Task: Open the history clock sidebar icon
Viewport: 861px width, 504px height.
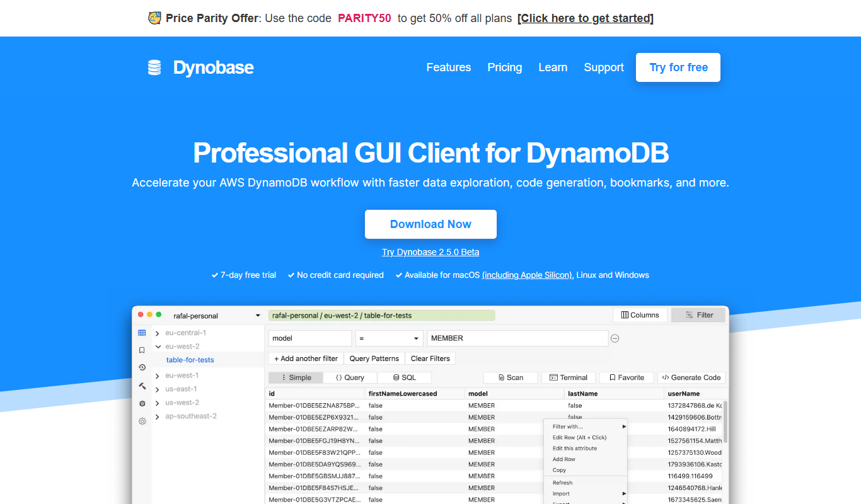Action: [x=142, y=367]
